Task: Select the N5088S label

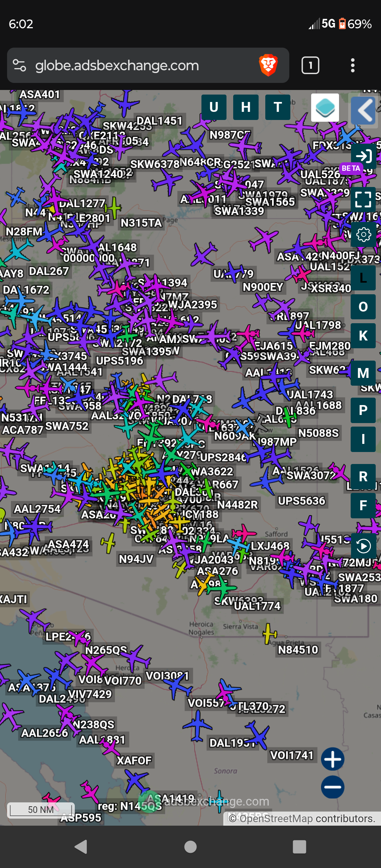Action: coord(318,433)
